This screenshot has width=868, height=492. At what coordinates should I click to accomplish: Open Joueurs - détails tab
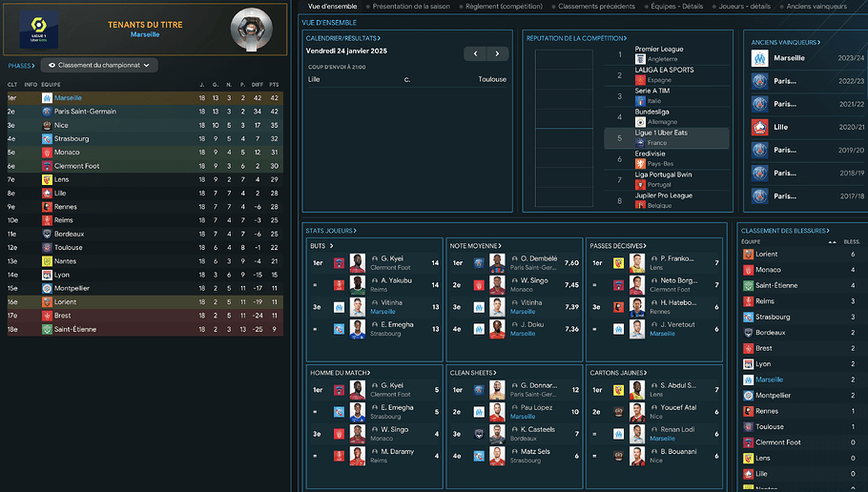pos(745,7)
